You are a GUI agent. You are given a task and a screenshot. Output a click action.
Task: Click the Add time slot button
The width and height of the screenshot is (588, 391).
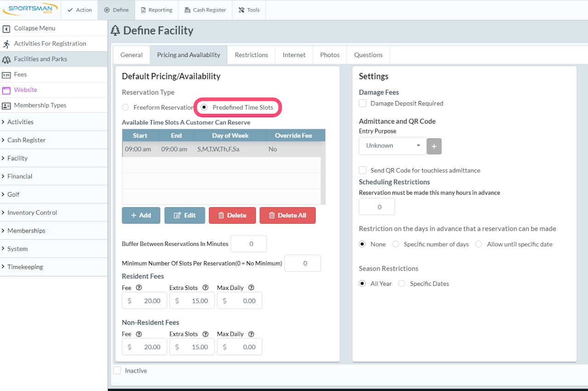141,215
